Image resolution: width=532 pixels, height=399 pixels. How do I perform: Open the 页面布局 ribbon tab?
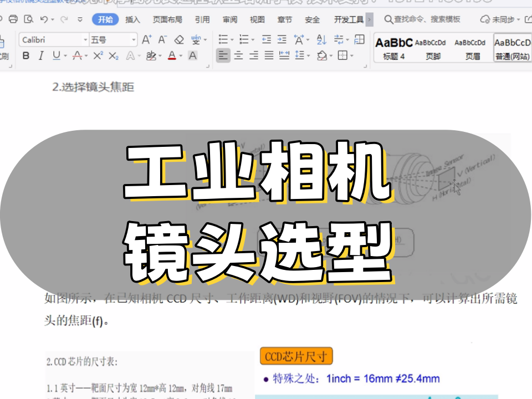point(167,19)
